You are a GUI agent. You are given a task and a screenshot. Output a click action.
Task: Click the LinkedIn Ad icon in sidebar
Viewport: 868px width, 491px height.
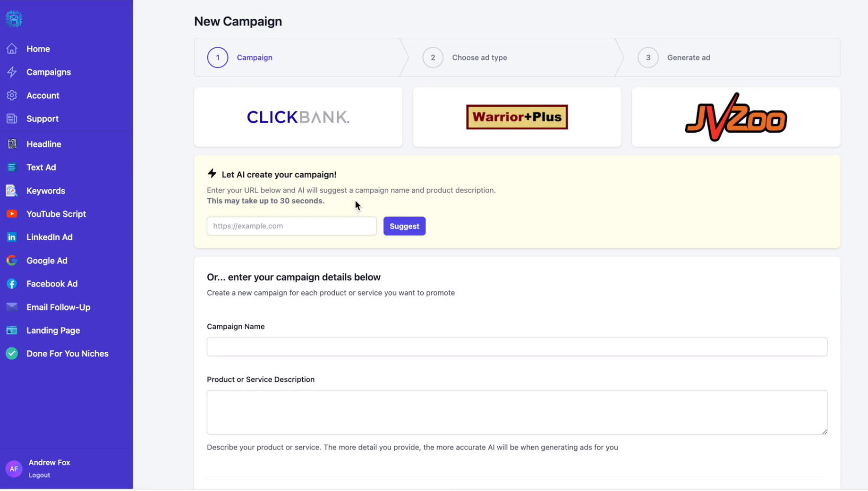coord(12,237)
